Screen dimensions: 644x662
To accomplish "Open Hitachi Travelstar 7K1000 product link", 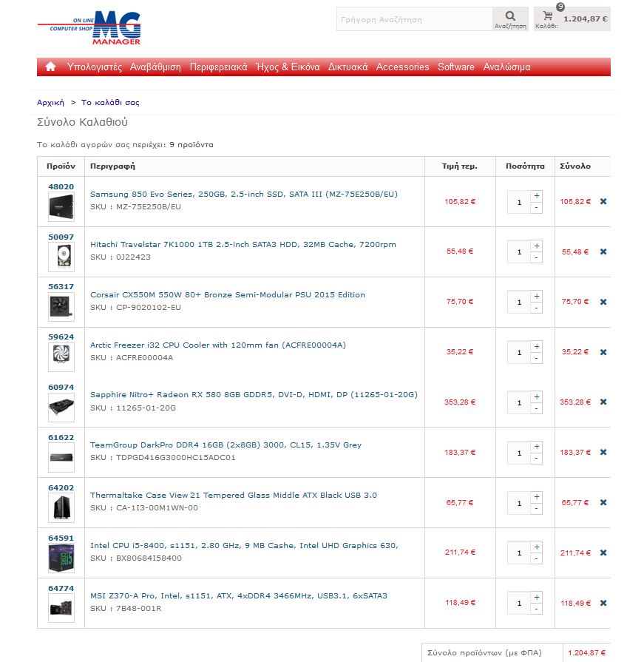I will tap(243, 244).
